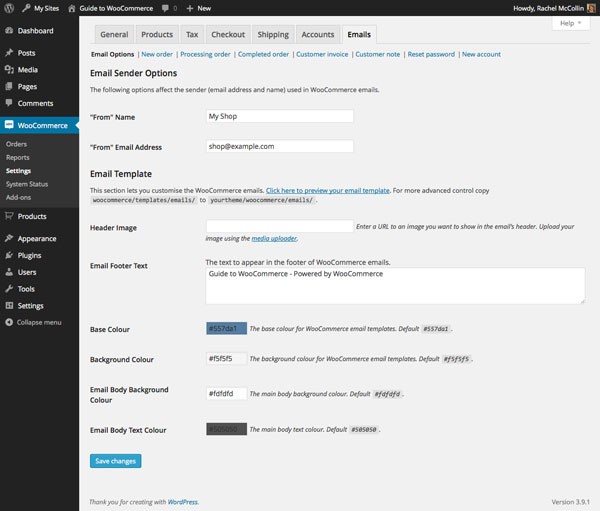Click the WordPress logo icon
Screen dimensions: 600x511
pyautogui.click(x=9, y=8)
